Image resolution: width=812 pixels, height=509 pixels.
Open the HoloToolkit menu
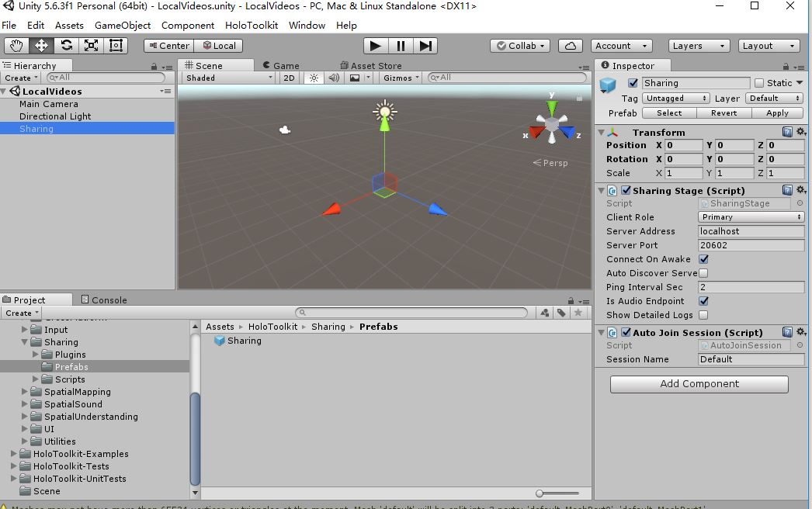252,26
